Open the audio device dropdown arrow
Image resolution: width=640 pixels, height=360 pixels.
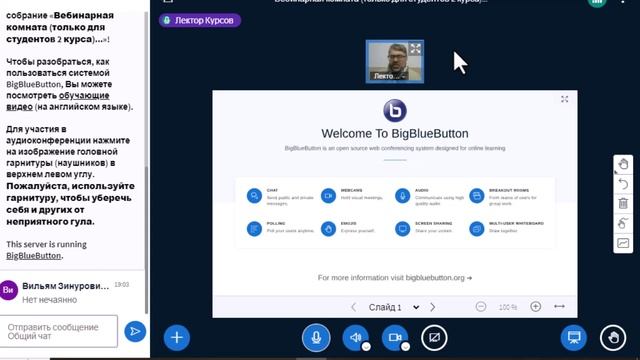pos(366,347)
